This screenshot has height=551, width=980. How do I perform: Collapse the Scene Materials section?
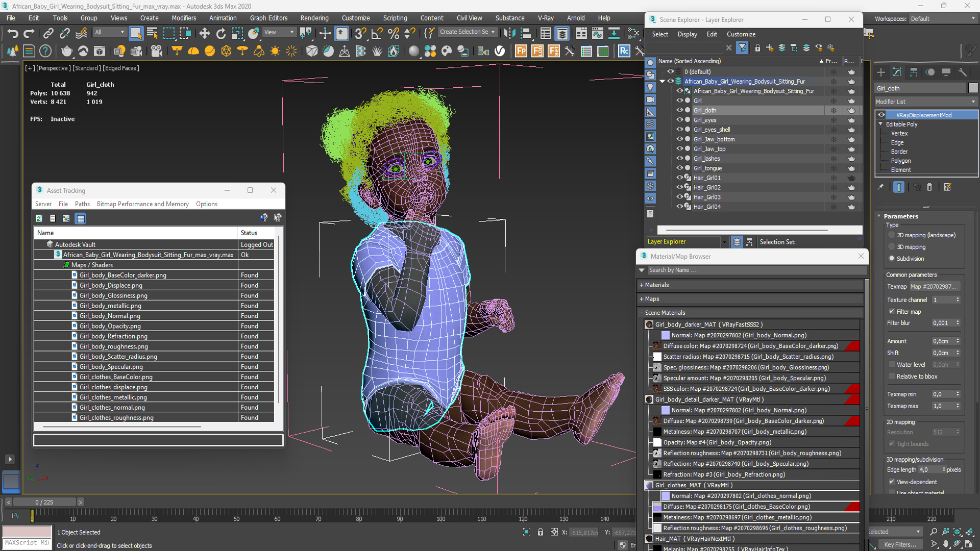tap(642, 313)
